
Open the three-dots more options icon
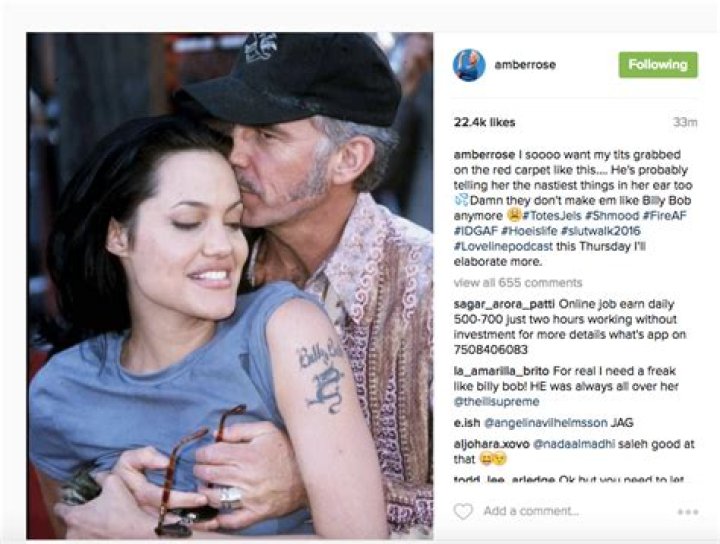pos(687,511)
